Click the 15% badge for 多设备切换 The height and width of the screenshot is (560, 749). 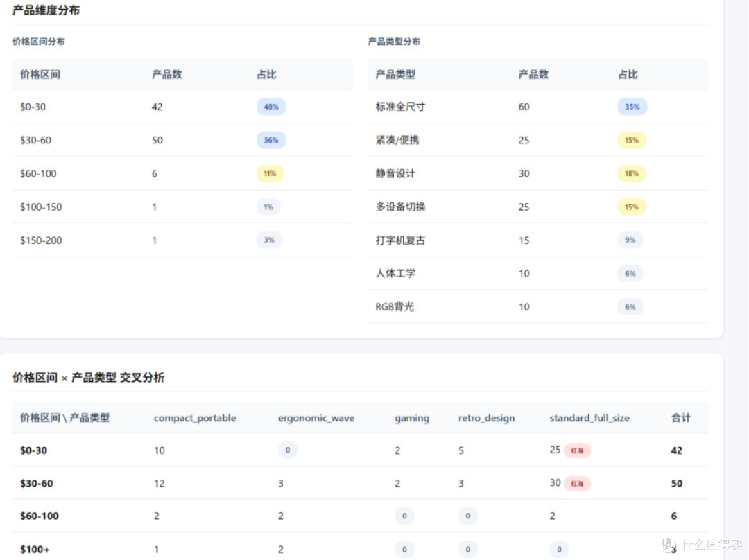[632, 207]
